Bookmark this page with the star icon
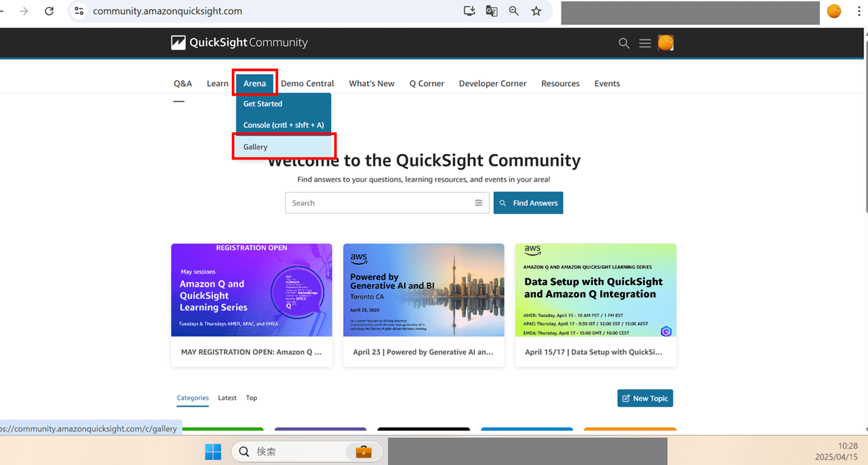Image resolution: width=868 pixels, height=465 pixels. [536, 11]
